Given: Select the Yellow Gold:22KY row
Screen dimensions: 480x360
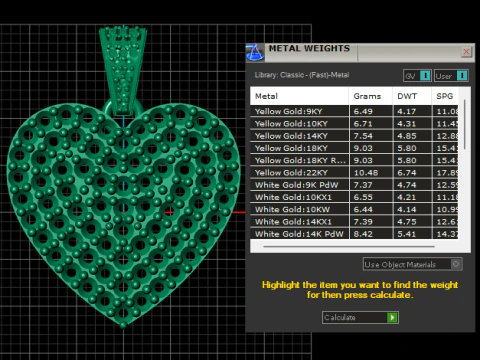Looking at the screenshot, I should click(x=354, y=173).
